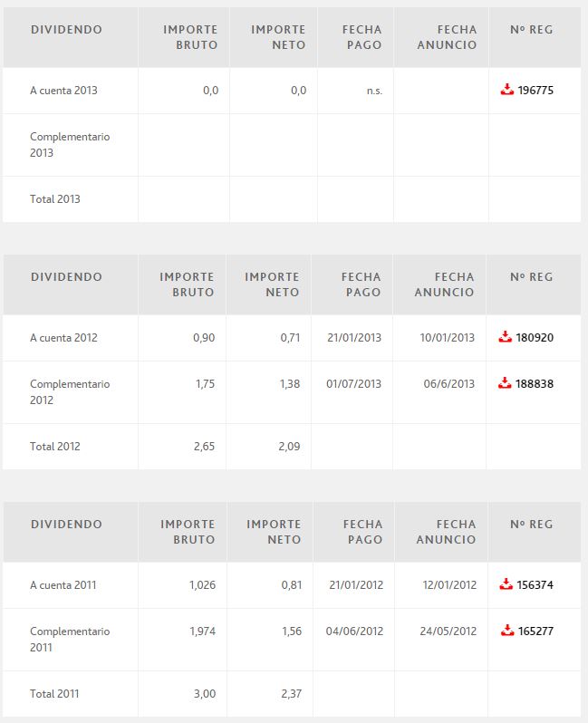Click download icon beside 165277
This screenshot has width=588, height=723.
point(506,630)
